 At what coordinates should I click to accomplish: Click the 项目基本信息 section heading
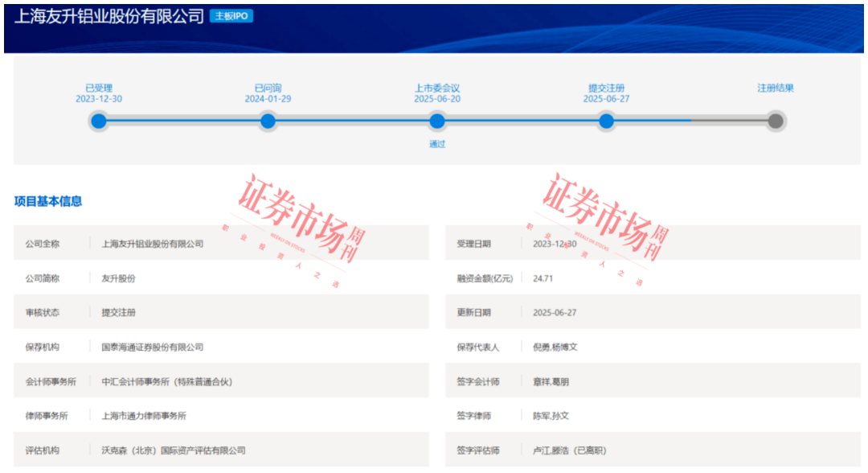[48, 201]
